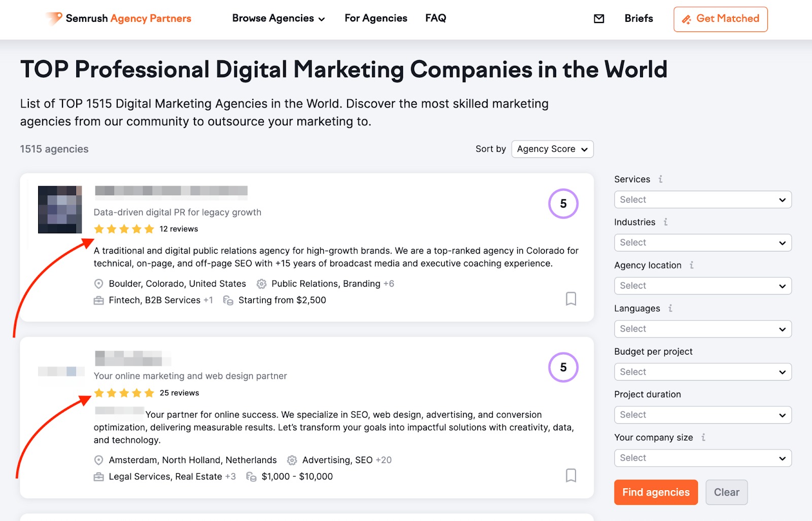The image size is (812, 521).
Task: Open the Services Select dropdown
Action: click(x=702, y=199)
